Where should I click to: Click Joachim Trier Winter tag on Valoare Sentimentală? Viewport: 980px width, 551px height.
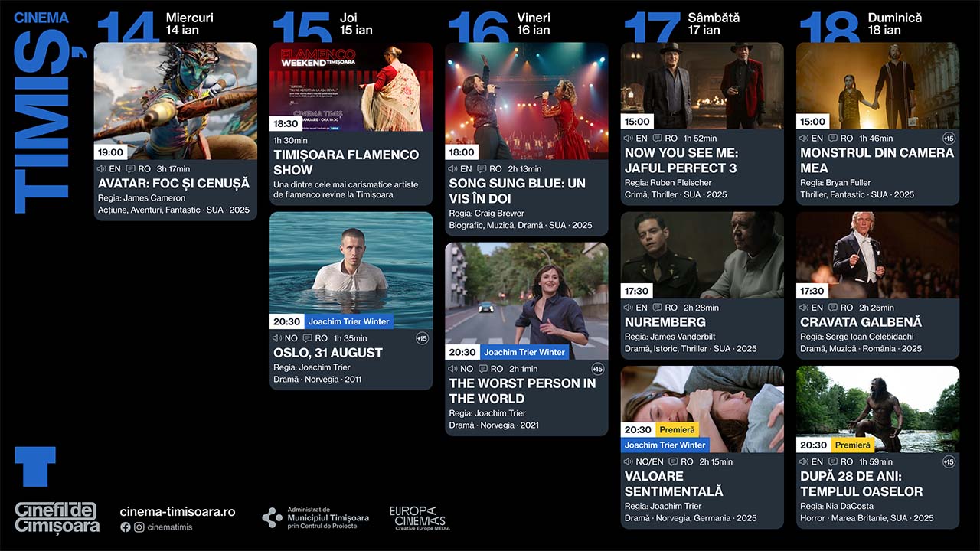tap(665, 445)
